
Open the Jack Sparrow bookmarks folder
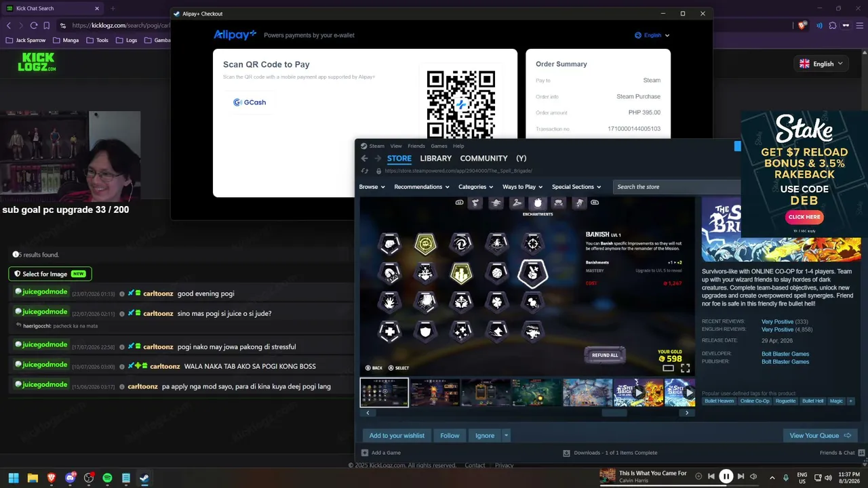point(25,40)
